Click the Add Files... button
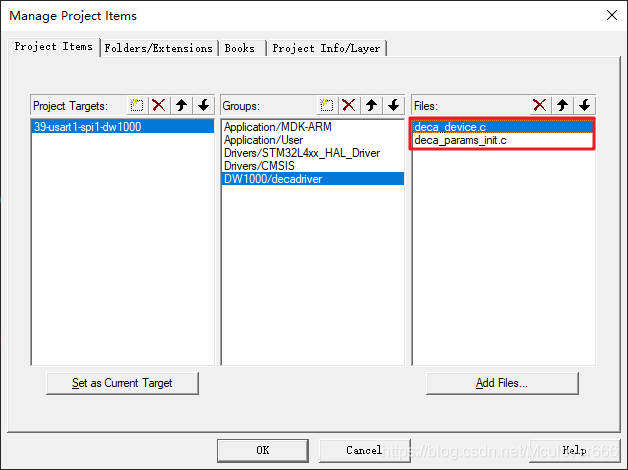Viewport: 628px width, 470px height. pos(502,383)
